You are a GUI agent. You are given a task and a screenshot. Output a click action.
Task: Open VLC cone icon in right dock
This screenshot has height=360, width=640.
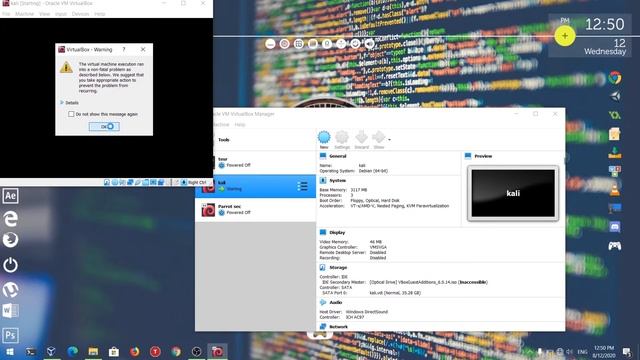click(x=615, y=189)
